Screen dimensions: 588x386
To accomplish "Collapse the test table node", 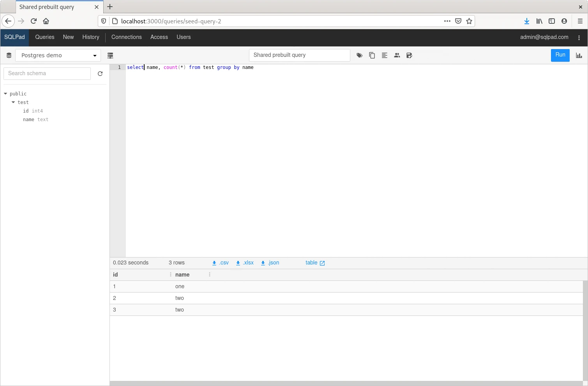I will 14,102.
